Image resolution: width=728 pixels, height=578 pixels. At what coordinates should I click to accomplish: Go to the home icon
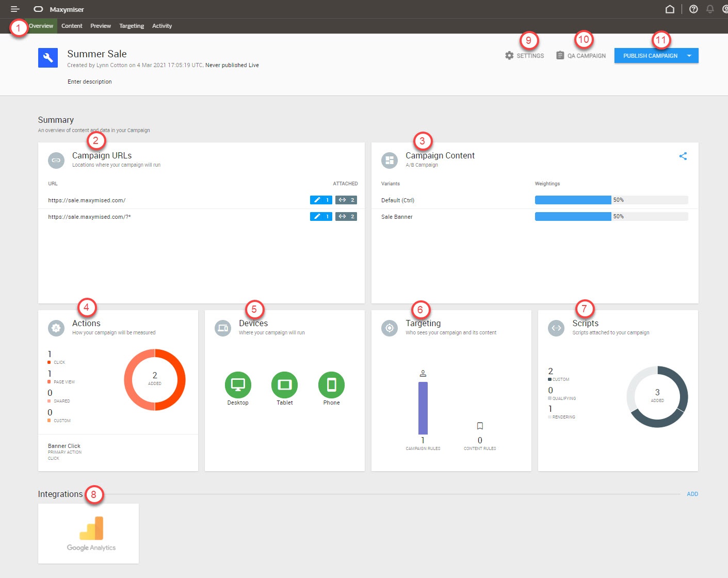pyautogui.click(x=670, y=9)
